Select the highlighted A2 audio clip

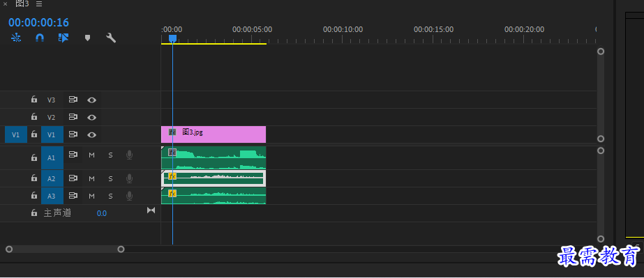tap(214, 178)
